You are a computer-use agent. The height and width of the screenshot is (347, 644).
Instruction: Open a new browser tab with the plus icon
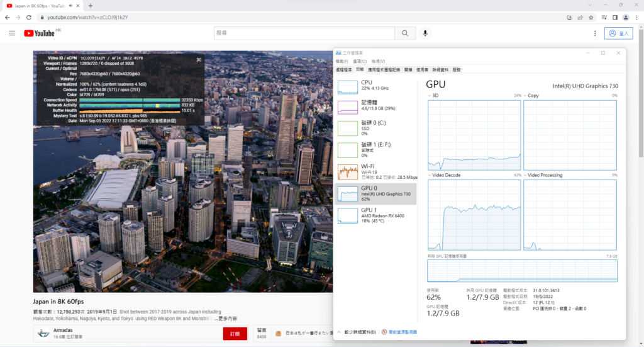91,5
